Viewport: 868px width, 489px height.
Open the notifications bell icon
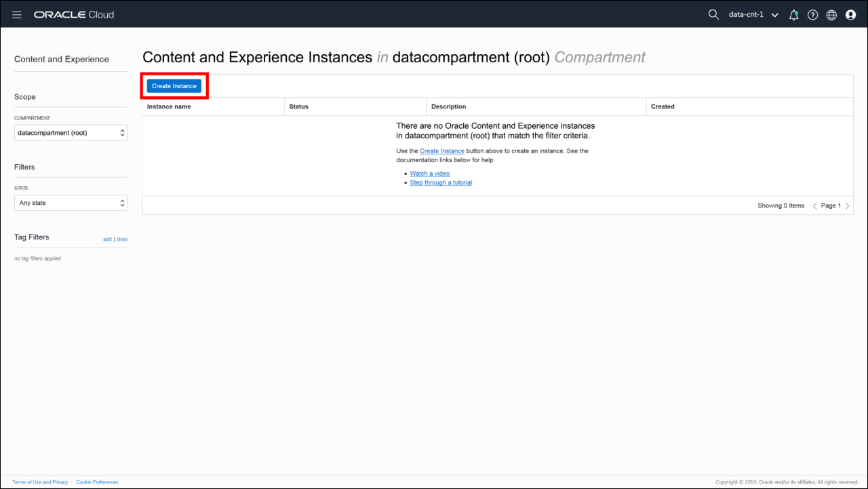[794, 15]
